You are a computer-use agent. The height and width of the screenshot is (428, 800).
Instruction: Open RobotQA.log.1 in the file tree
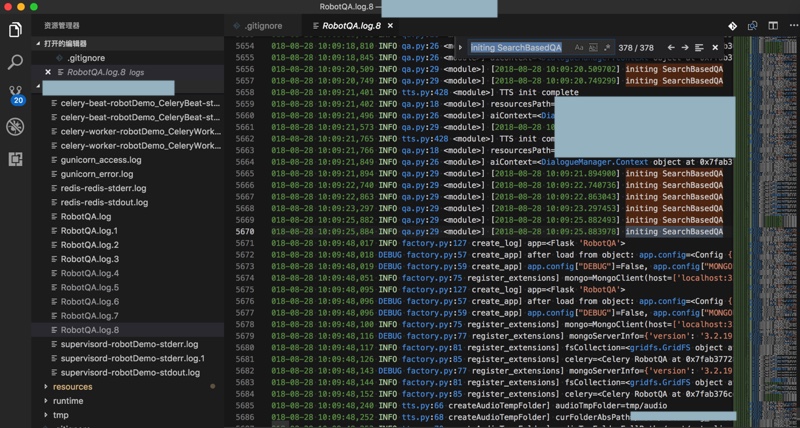click(89, 231)
